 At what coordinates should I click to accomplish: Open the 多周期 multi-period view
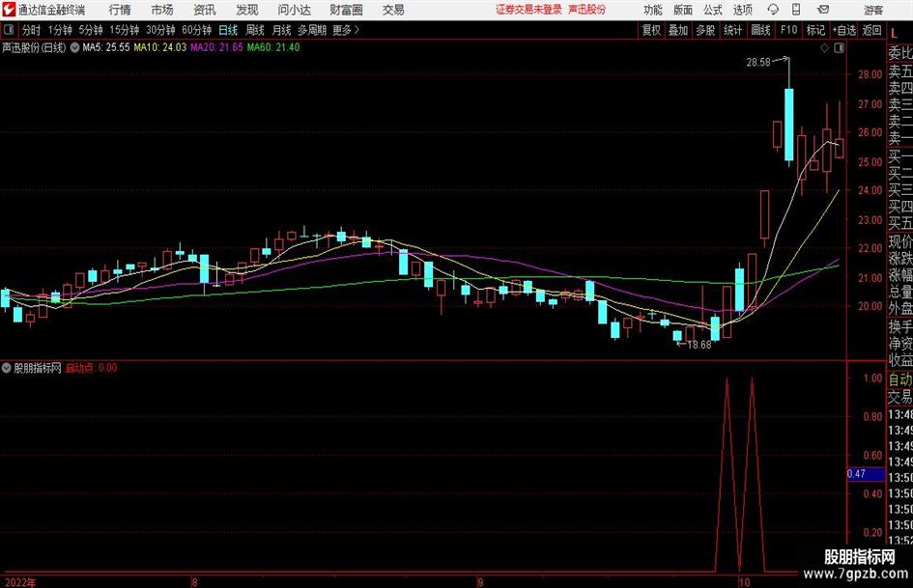pos(312,30)
